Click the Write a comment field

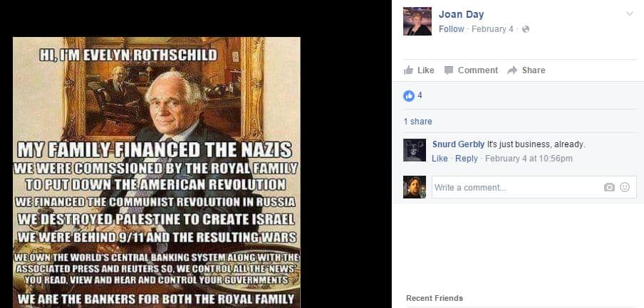[534, 187]
